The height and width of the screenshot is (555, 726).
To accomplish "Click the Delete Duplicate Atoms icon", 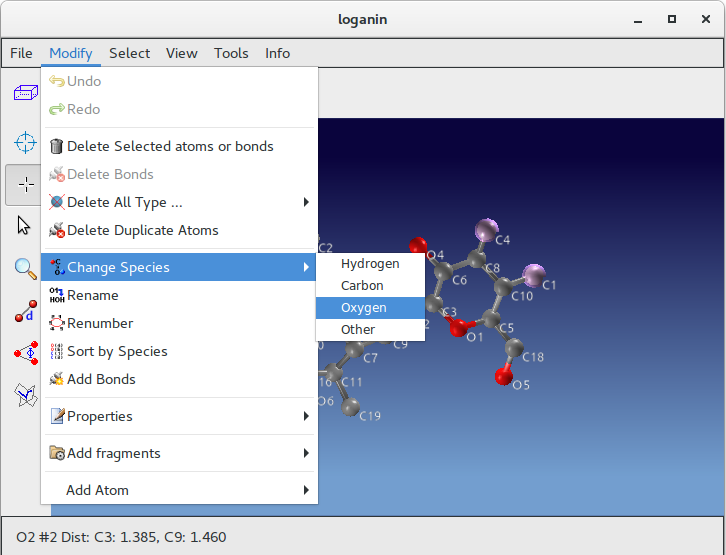I will pyautogui.click(x=57, y=230).
